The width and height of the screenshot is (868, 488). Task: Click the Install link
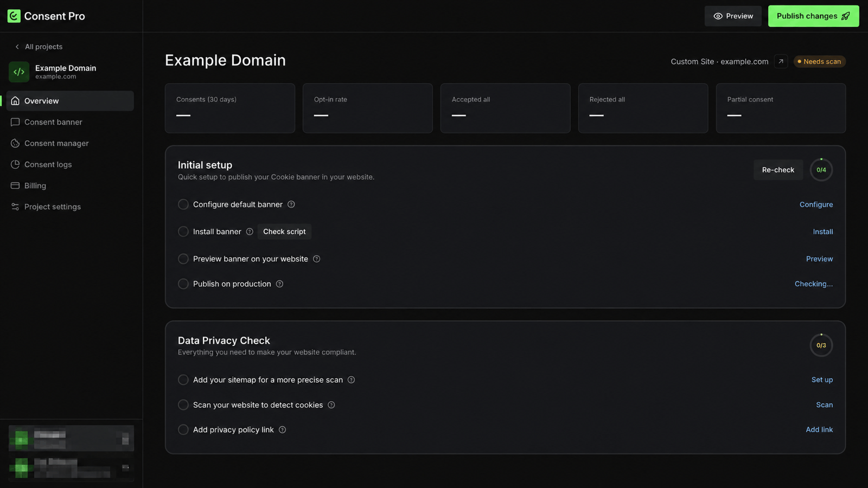click(x=823, y=232)
